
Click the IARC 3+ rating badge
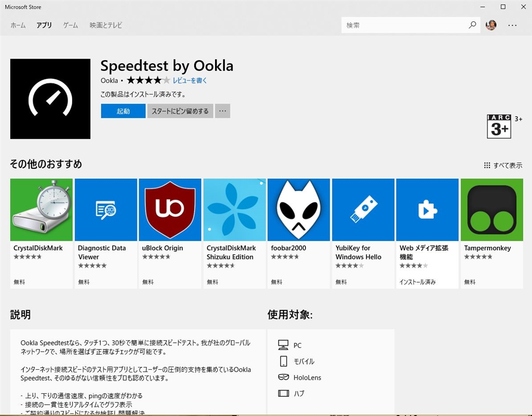tap(499, 126)
